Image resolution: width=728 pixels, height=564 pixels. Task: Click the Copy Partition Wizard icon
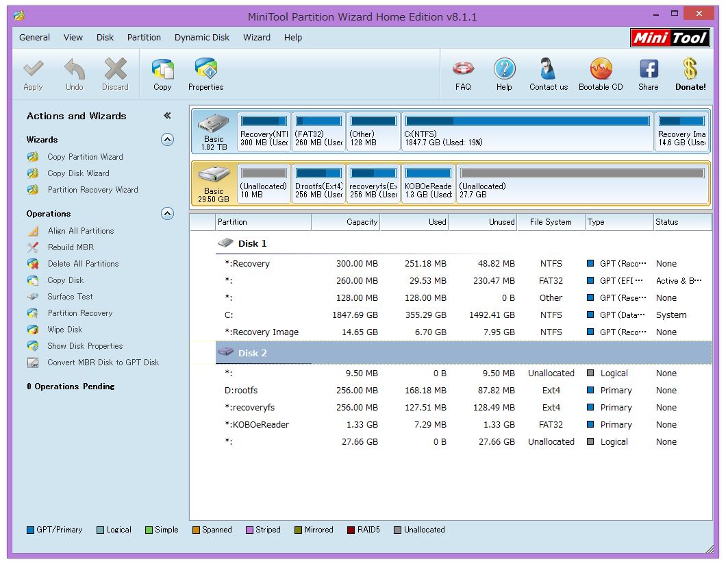pyautogui.click(x=33, y=157)
